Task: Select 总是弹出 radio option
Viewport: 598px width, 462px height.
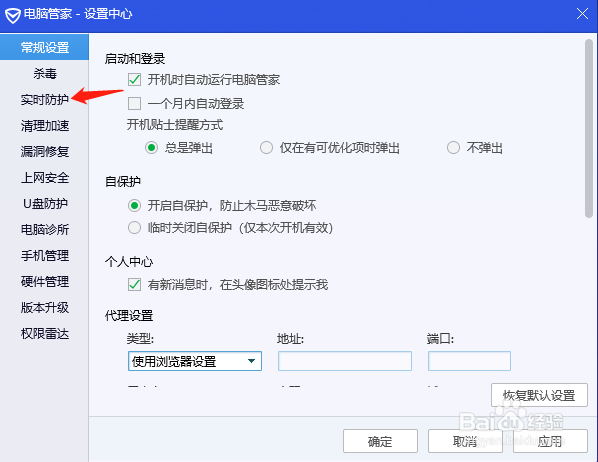Action: (151, 148)
